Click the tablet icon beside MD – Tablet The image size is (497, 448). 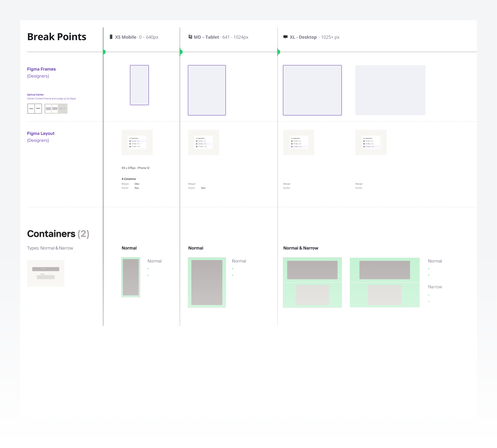(x=190, y=37)
